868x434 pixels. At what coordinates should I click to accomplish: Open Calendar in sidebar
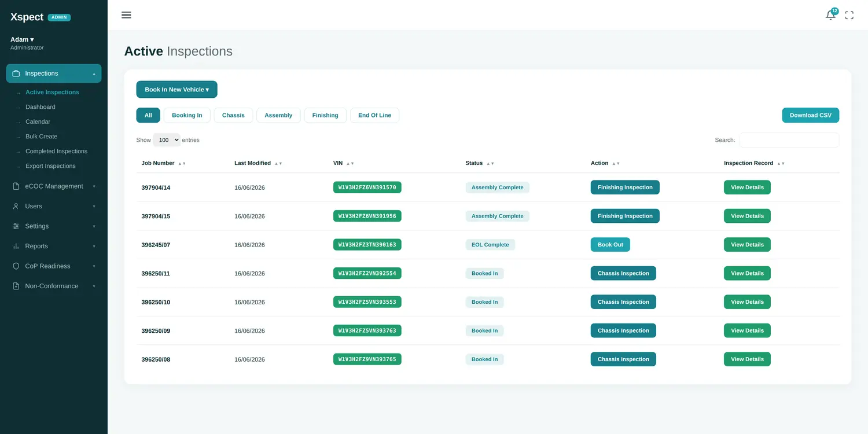(x=38, y=122)
